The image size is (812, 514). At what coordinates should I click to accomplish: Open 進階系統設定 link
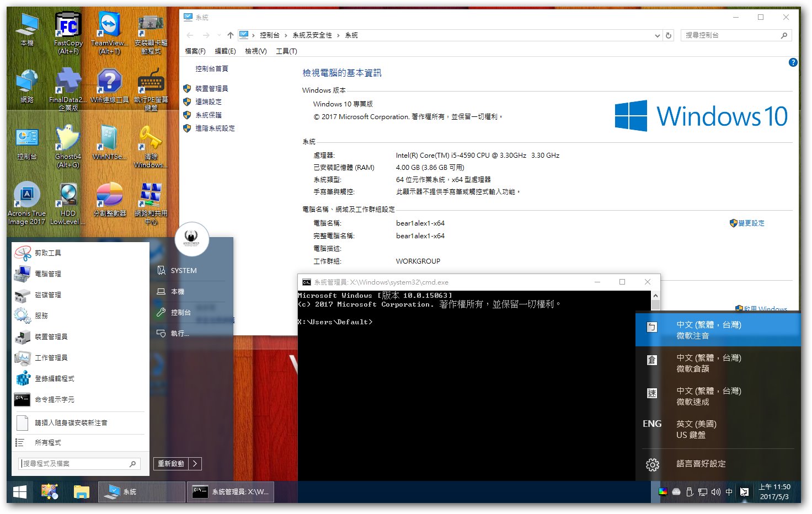coord(215,128)
